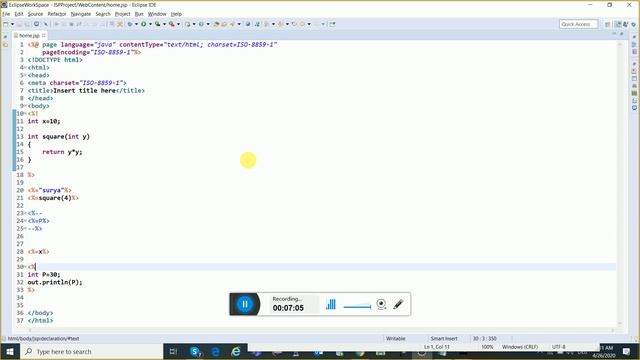Viewport: 640px width, 360px height.
Task: Click the Pin Editor toolbar icon
Action: tap(332, 24)
